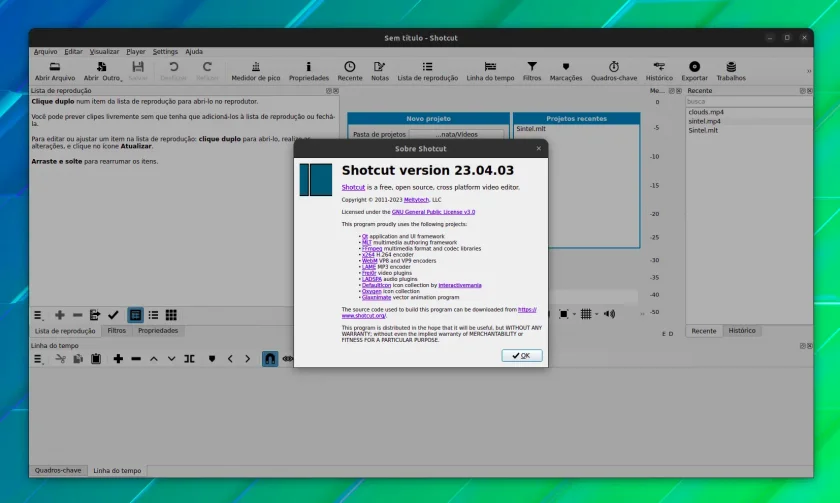Switch playlist to details view
This screenshot has height=503, width=840.
click(135, 315)
